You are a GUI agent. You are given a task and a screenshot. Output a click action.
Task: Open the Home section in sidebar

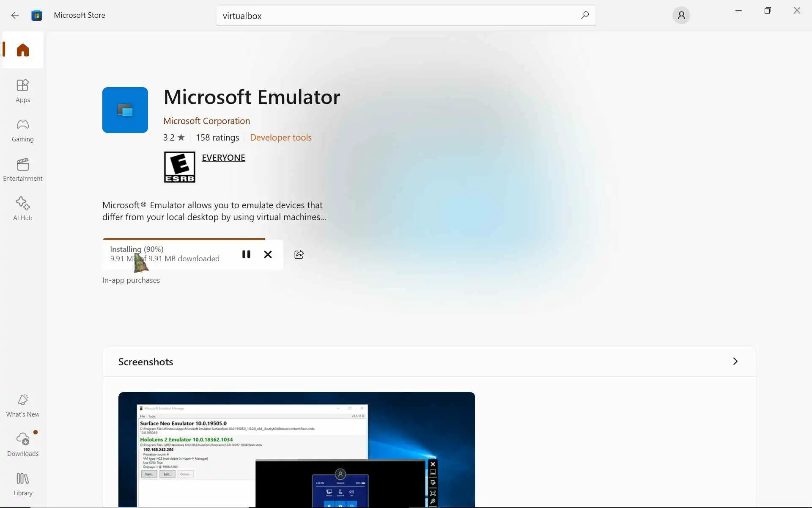[x=23, y=50]
